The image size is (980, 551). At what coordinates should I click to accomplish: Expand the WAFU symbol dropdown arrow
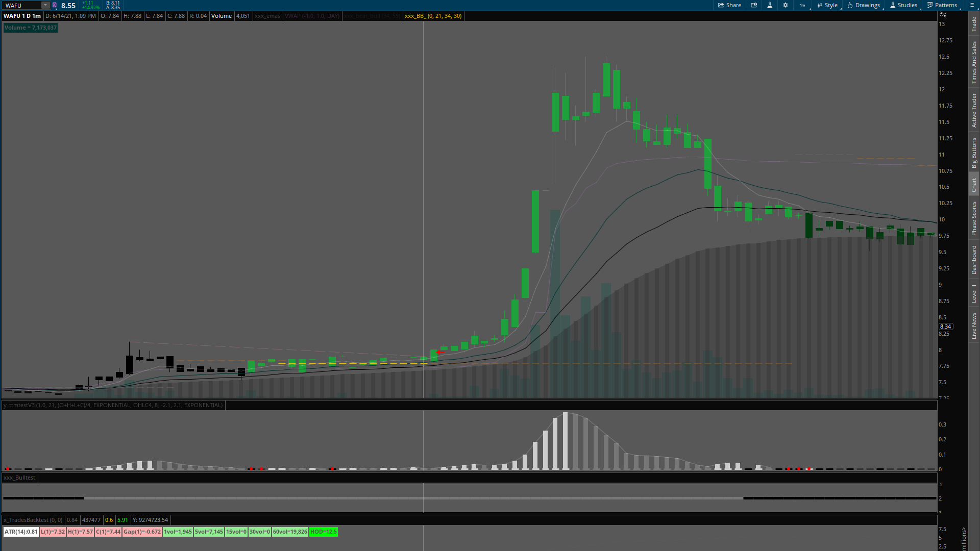pos(45,5)
